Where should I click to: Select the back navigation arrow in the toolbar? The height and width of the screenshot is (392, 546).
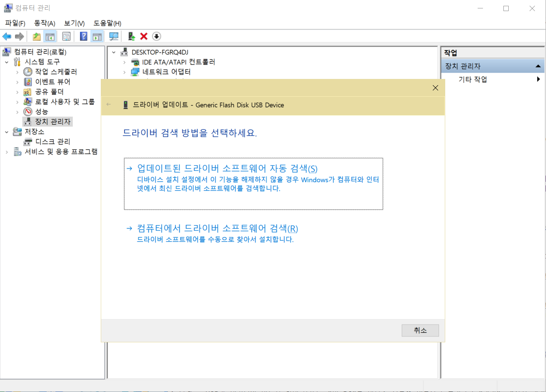(x=6, y=36)
